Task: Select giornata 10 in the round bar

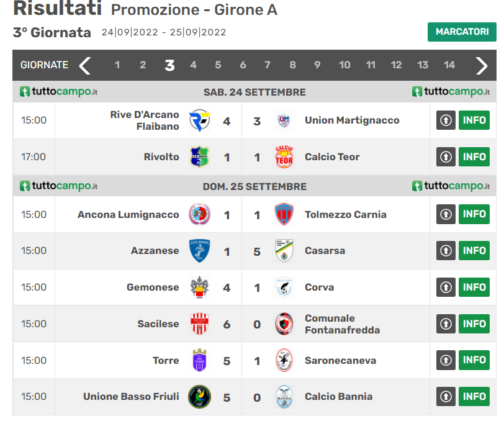Action: point(344,65)
